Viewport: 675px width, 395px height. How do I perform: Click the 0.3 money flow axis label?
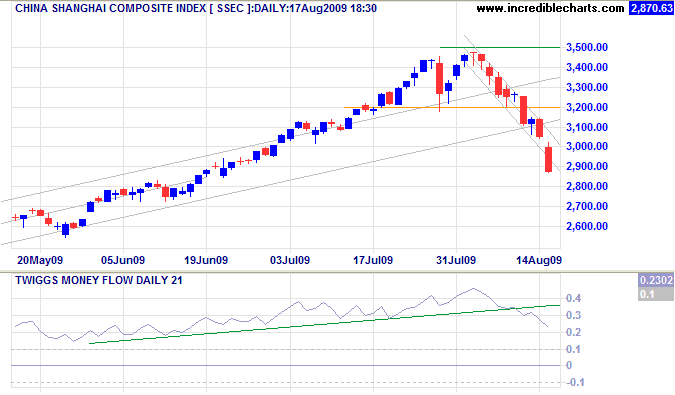pos(574,315)
